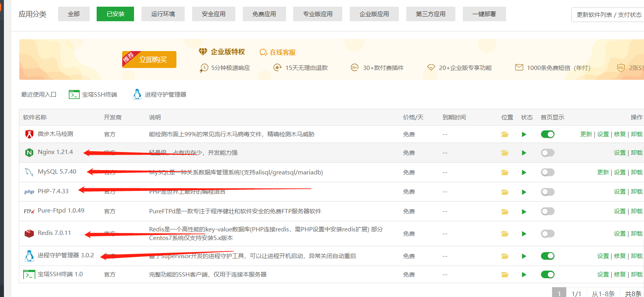Image resolution: width=644 pixels, height=297 pixels.
Task: Open folder location for PHP-7.4.33
Action: tap(505, 192)
